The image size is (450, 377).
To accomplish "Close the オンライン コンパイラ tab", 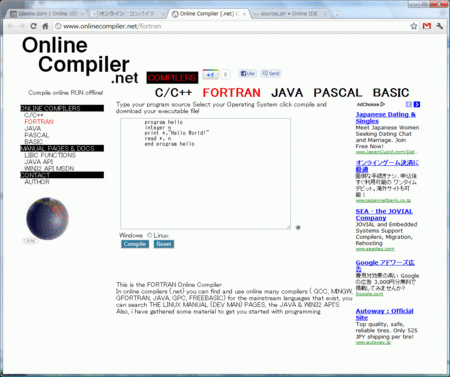I will pos(163,14).
